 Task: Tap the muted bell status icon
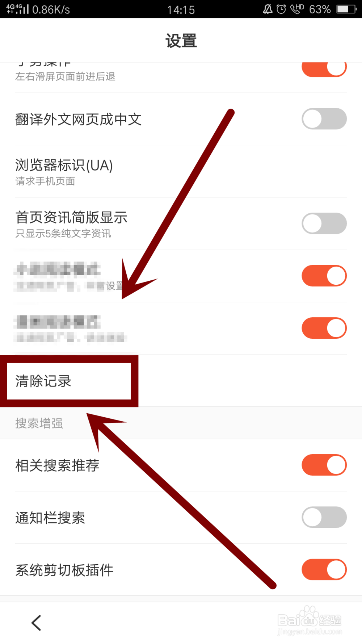[x=268, y=9]
